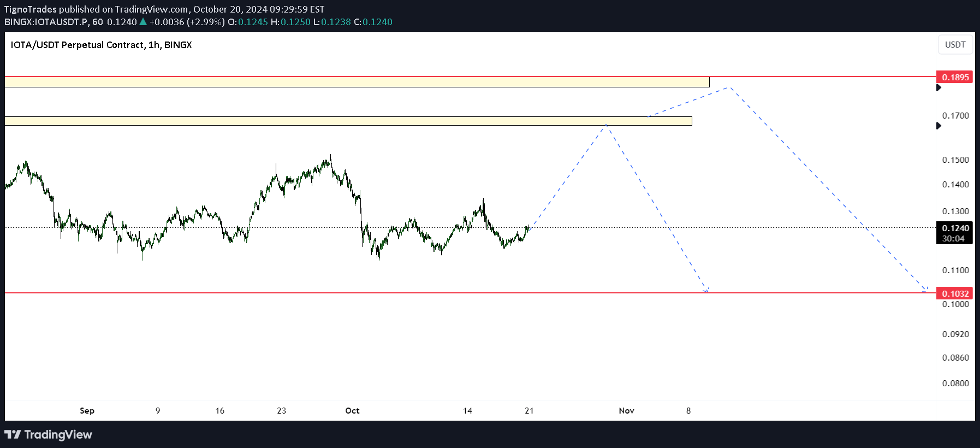Select the current price 0.1240 countdown label
980x448 pixels.
coord(955,233)
